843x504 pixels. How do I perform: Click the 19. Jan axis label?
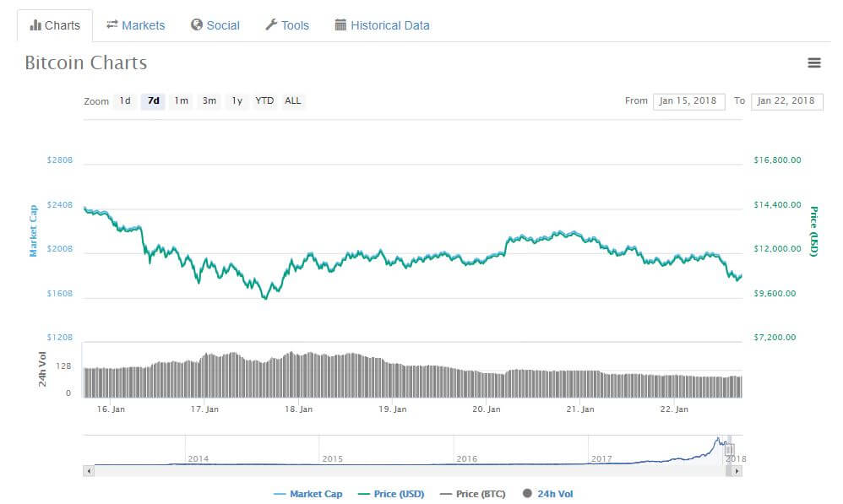[x=393, y=409]
